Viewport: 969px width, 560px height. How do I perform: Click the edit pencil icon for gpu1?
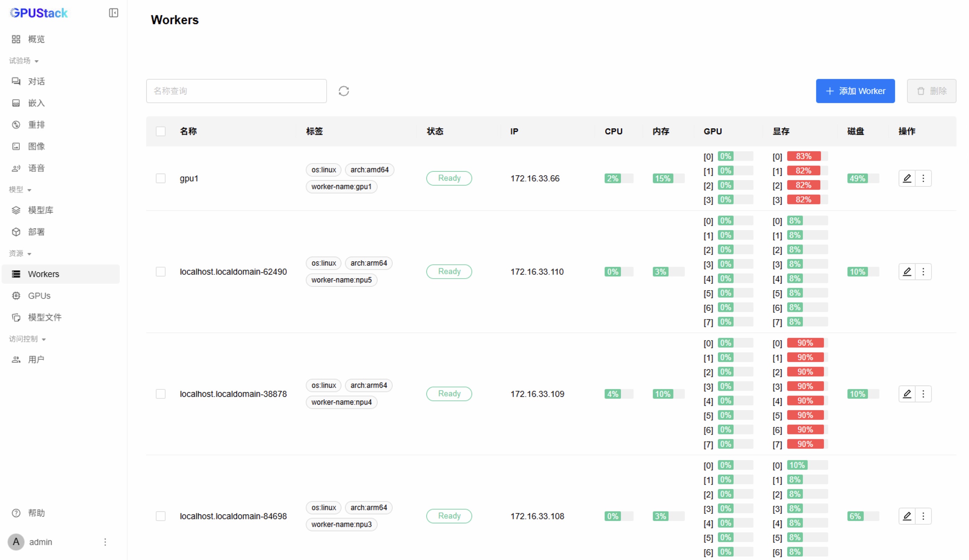pyautogui.click(x=907, y=178)
